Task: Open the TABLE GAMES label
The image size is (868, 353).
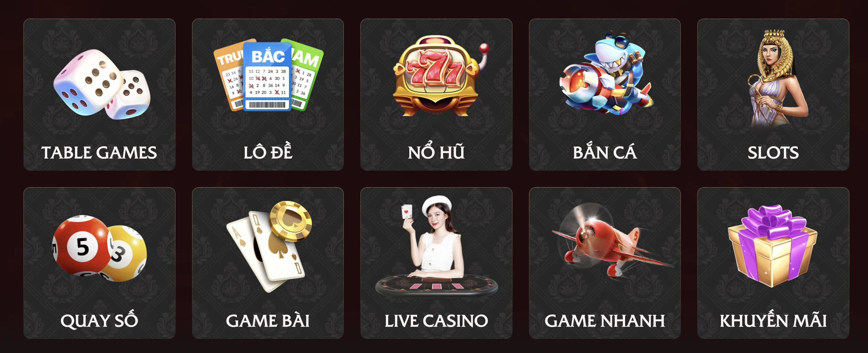Action: [99, 153]
